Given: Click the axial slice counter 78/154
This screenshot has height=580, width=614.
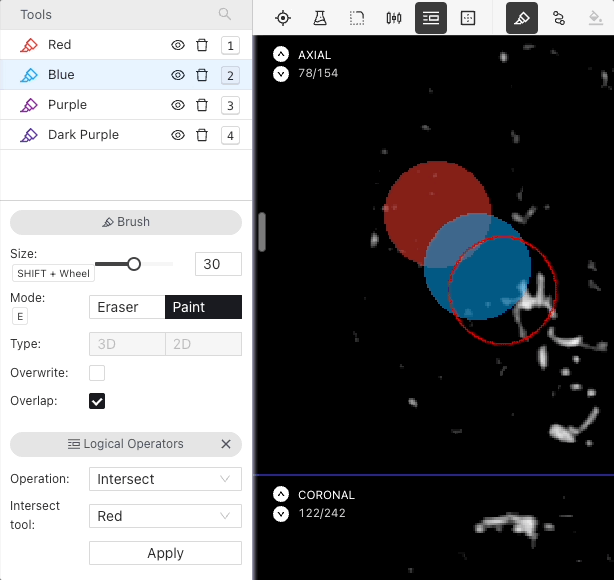Looking at the screenshot, I should click(x=318, y=73).
